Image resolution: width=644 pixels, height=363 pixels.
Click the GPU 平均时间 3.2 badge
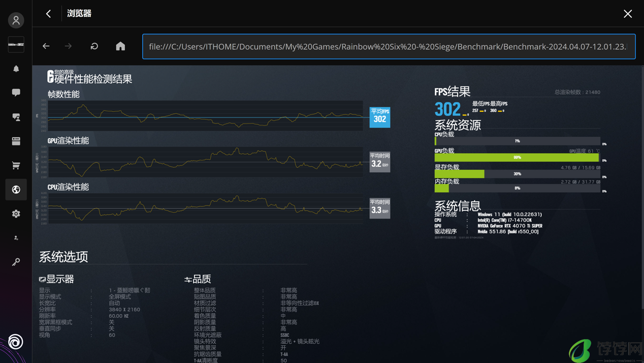380,162
